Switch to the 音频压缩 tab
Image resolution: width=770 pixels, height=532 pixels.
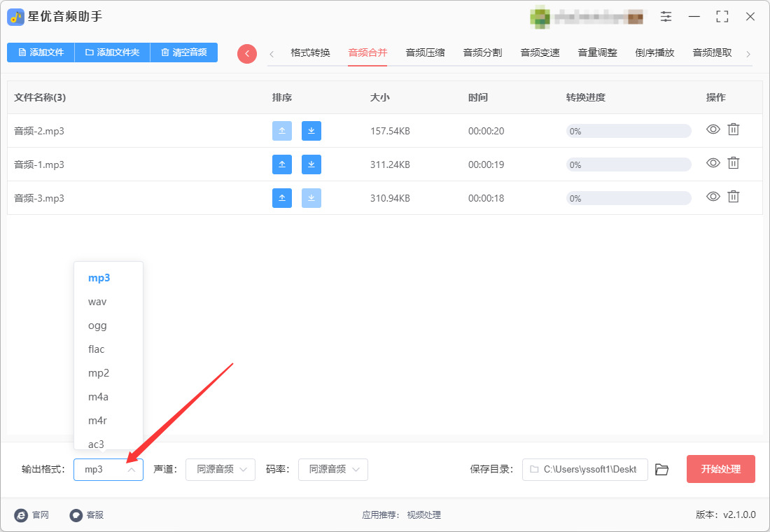pos(426,52)
